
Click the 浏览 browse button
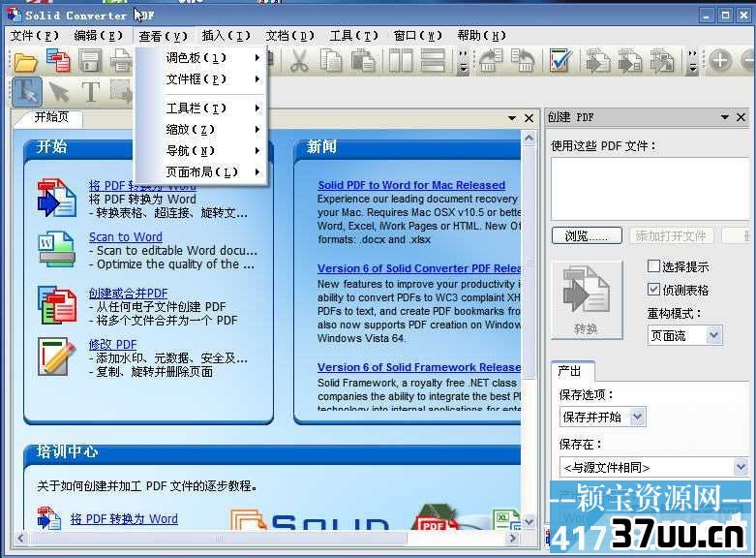(x=587, y=236)
